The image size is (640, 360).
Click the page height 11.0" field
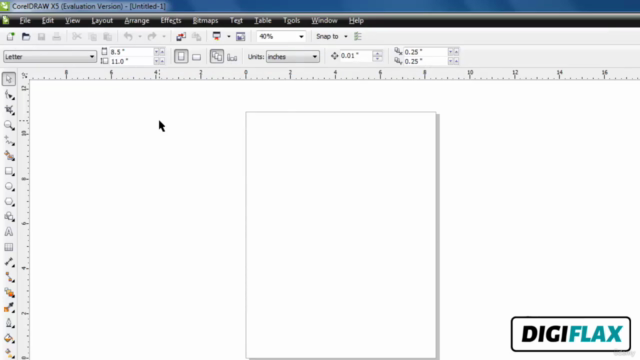131,61
